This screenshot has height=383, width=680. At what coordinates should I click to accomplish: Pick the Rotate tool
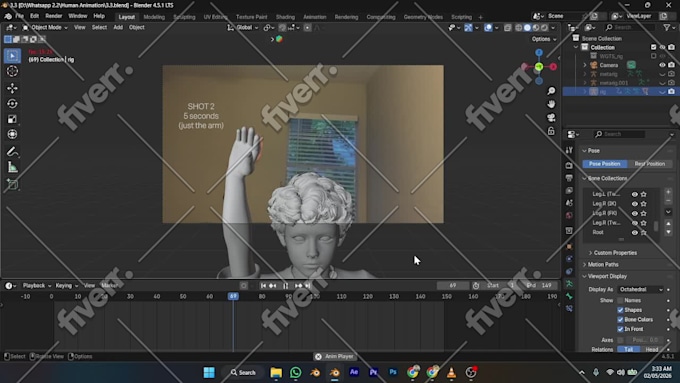(x=12, y=104)
